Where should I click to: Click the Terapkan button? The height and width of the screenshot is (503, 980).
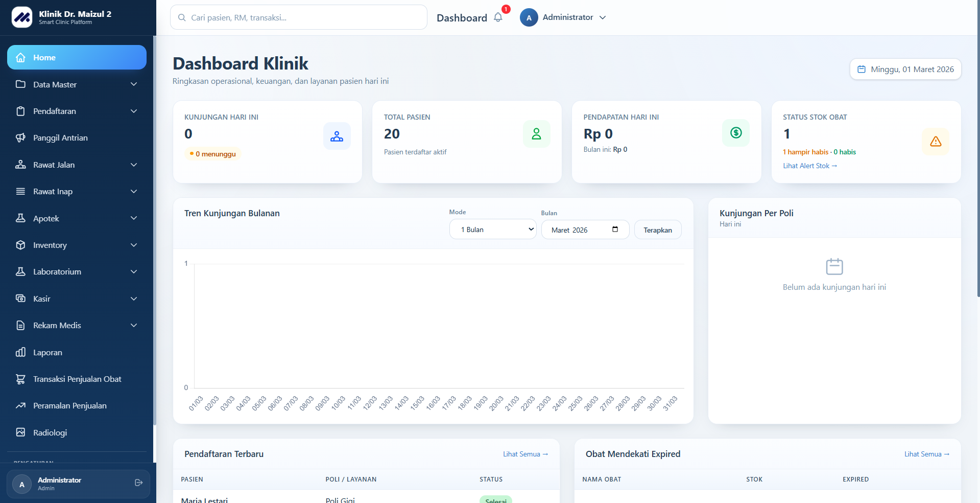pyautogui.click(x=657, y=230)
